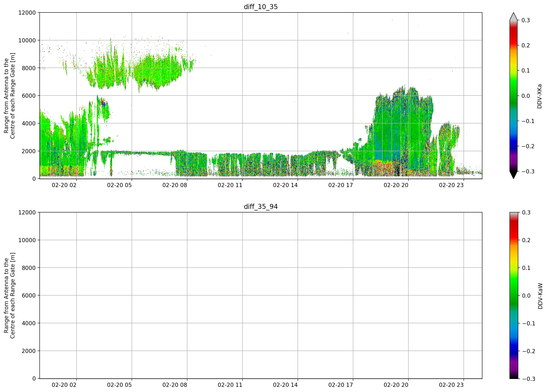Select "02-20 11" tick under the diff_10_35 plot
The image size is (547, 392).
[x=230, y=185]
